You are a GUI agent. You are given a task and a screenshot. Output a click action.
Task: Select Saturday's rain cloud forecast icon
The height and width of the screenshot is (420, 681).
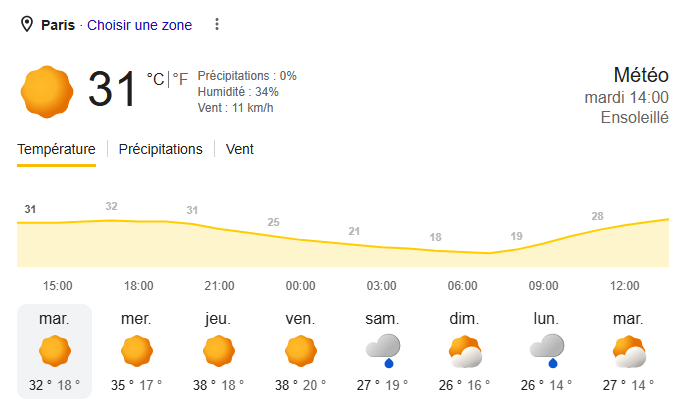(383, 351)
